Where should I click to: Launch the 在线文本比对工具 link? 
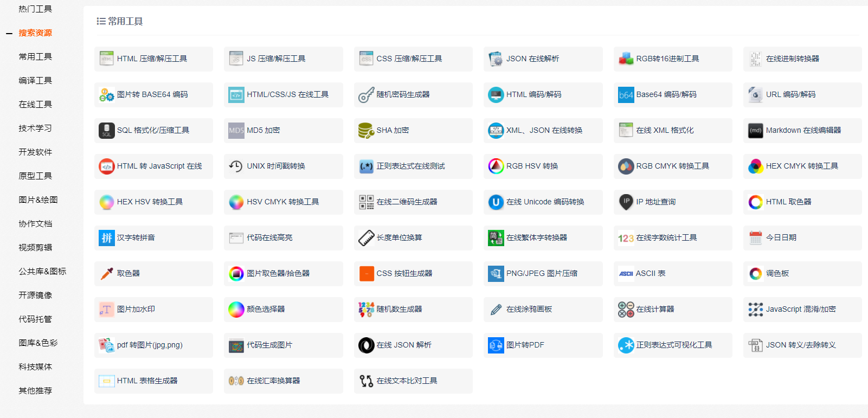(x=407, y=381)
